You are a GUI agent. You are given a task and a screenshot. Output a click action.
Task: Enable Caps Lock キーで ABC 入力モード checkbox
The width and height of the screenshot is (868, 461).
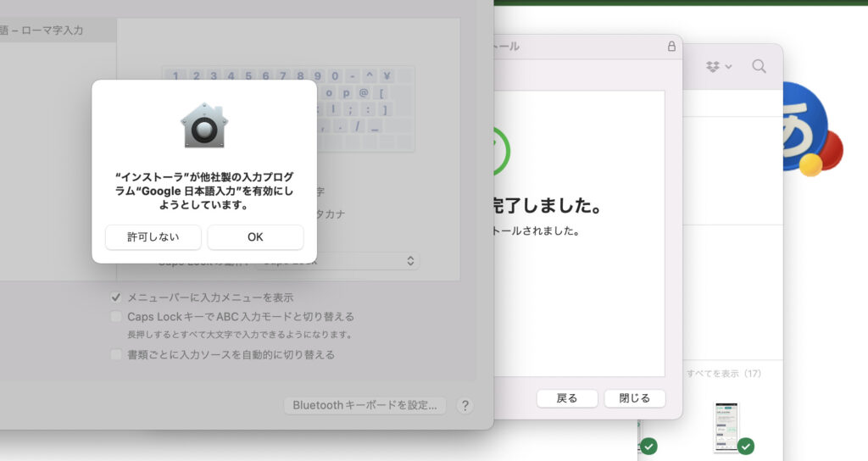pos(115,317)
